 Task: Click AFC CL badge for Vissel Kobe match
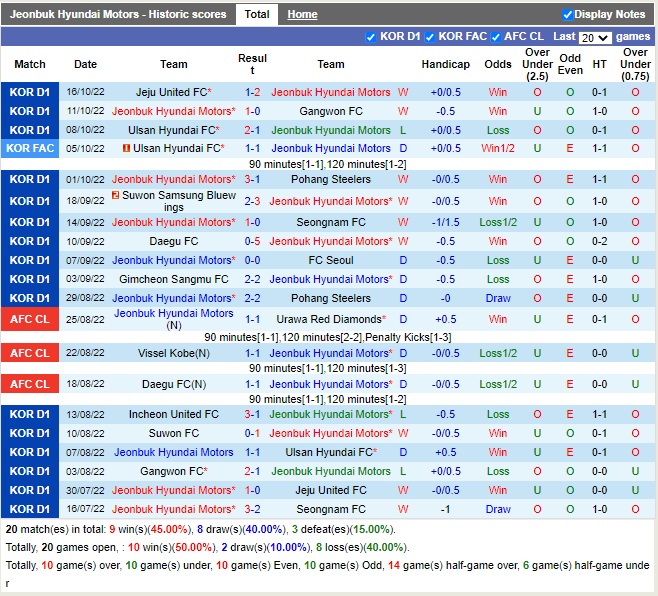[29, 353]
